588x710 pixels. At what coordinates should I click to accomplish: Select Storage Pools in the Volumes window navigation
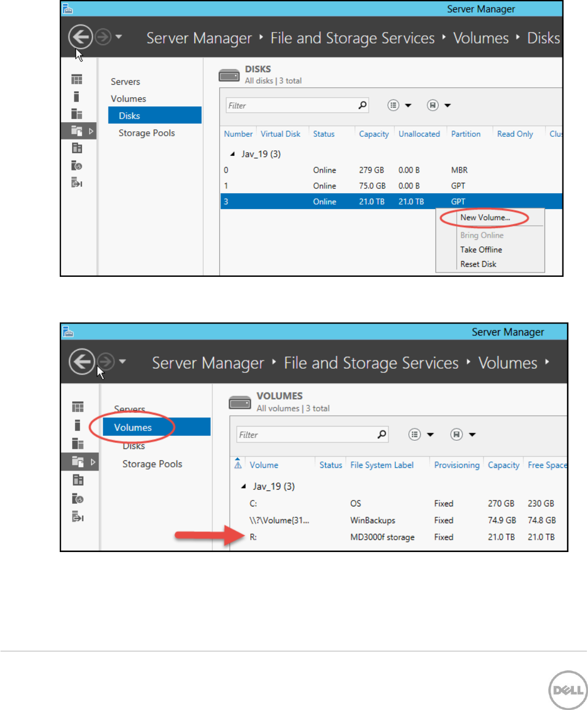pyautogui.click(x=152, y=464)
